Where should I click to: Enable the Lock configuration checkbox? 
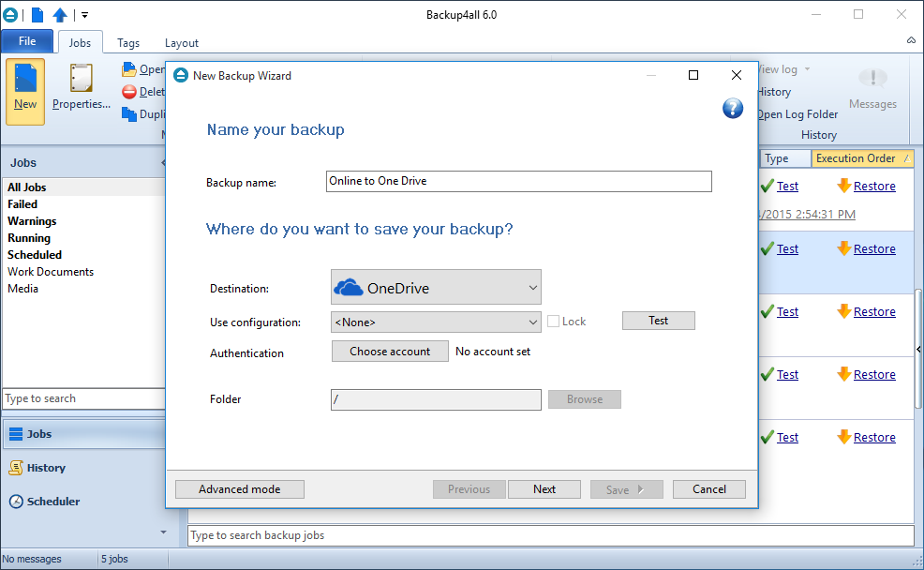(553, 322)
